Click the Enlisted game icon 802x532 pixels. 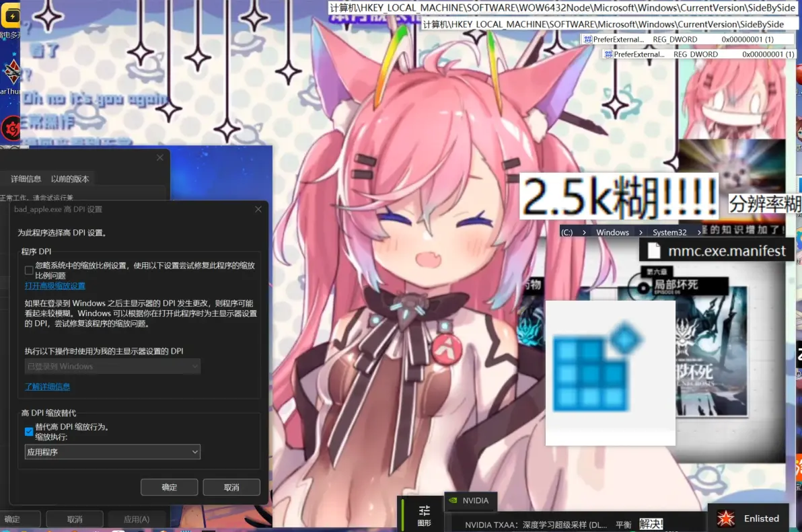click(725, 518)
